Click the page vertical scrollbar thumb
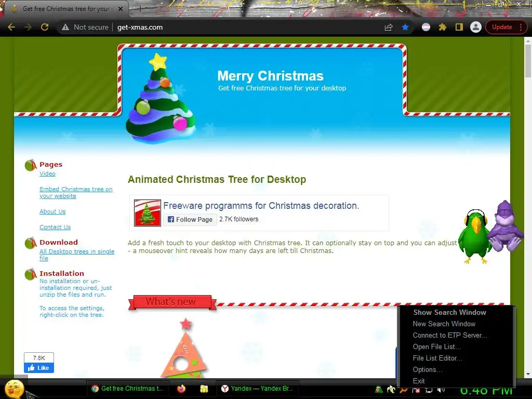This screenshot has width=532, height=399. 528,61
